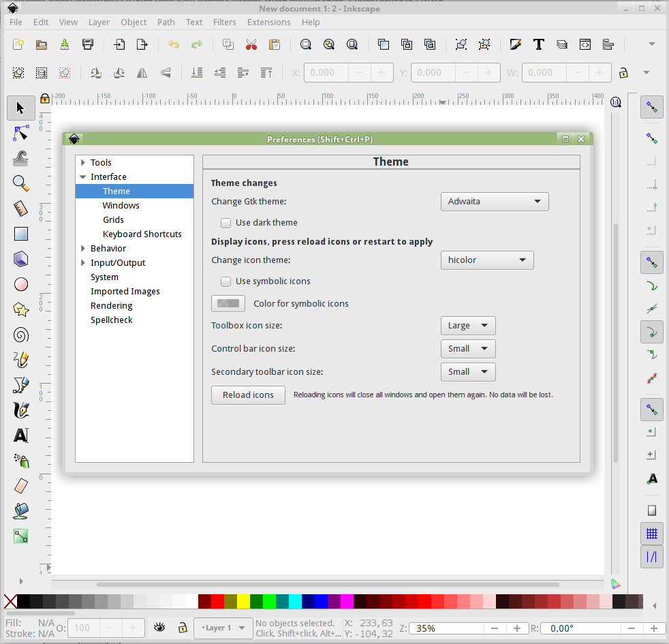The width and height of the screenshot is (669, 644).
Task: Click the Paste clipboard icon
Action: pos(275,44)
